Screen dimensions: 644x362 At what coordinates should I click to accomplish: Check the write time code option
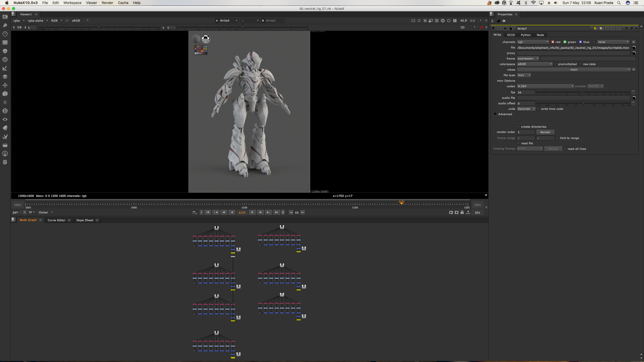coord(538,109)
